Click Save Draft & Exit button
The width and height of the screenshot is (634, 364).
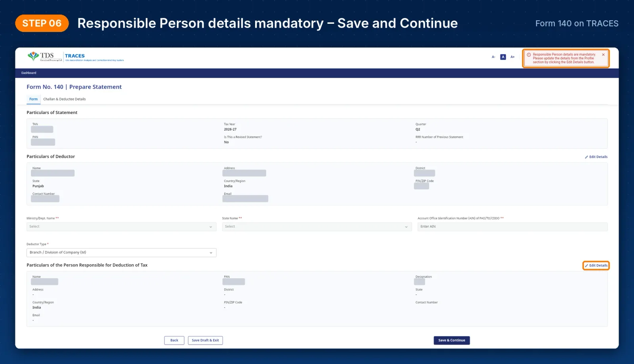point(205,340)
